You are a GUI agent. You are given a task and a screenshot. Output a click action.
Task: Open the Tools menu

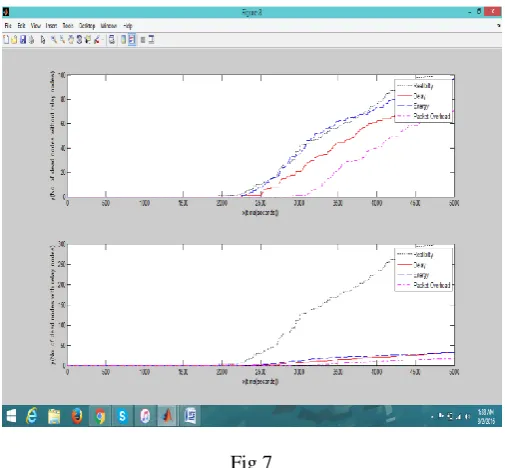tap(68, 26)
